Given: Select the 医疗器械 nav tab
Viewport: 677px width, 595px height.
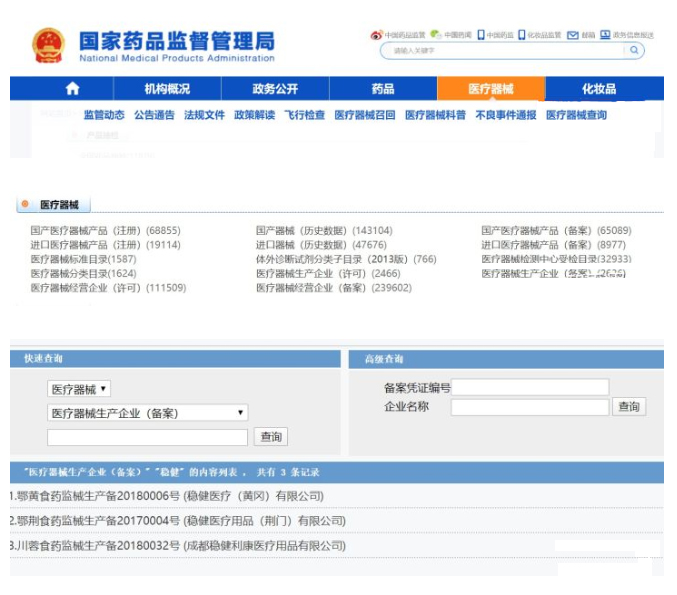Looking at the screenshot, I should click(x=491, y=89).
